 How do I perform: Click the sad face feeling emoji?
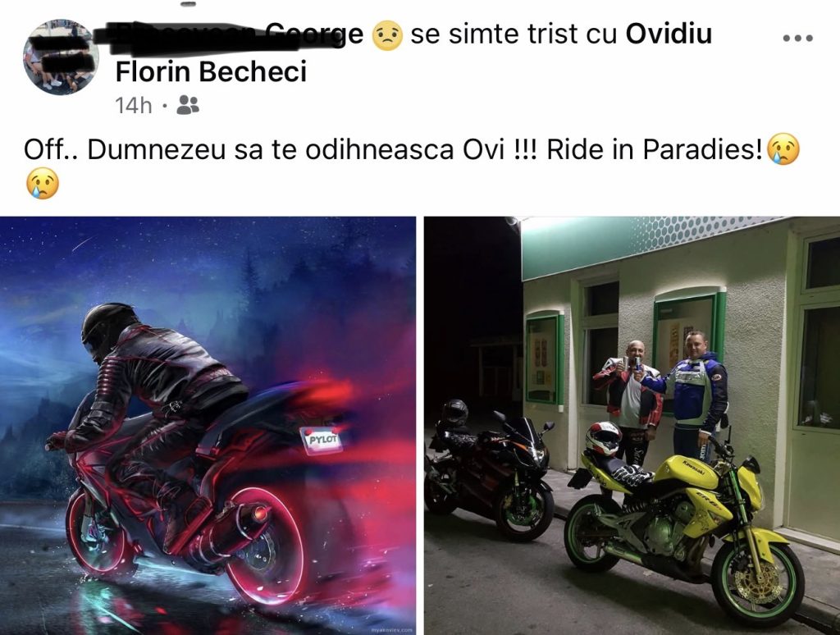pyautogui.click(x=387, y=34)
